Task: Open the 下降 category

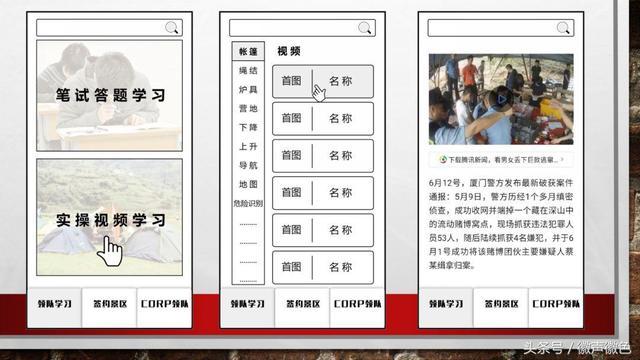Action: [x=248, y=127]
